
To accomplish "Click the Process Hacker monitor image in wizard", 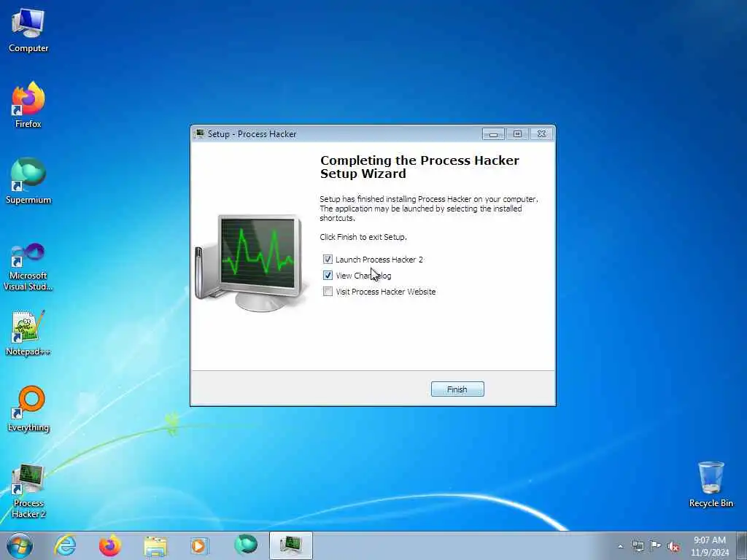I will (252, 262).
